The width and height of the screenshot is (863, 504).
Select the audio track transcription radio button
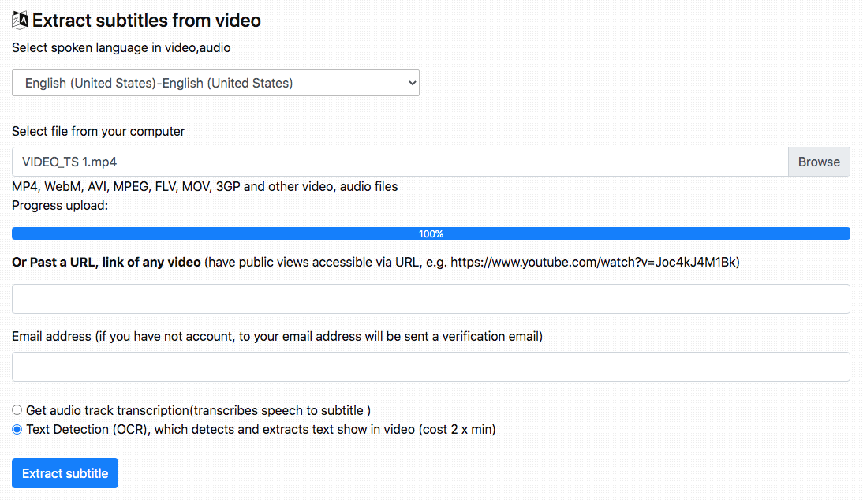coord(17,410)
